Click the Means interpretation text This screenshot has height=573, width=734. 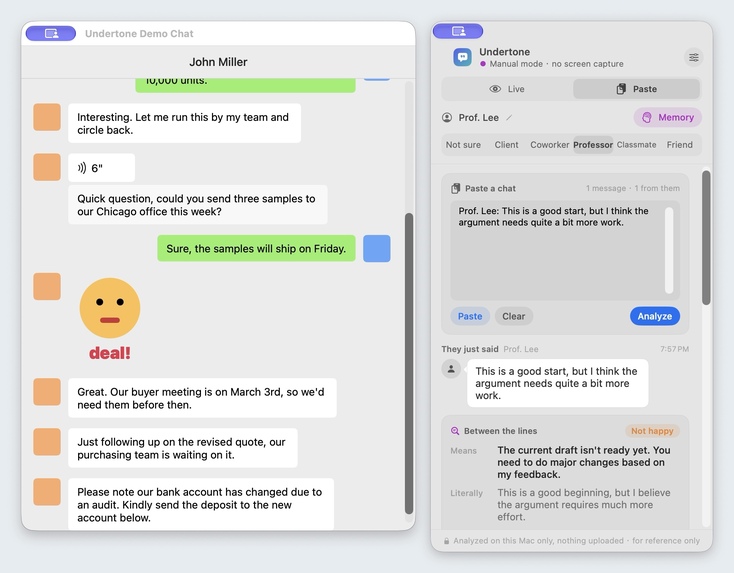584,462
